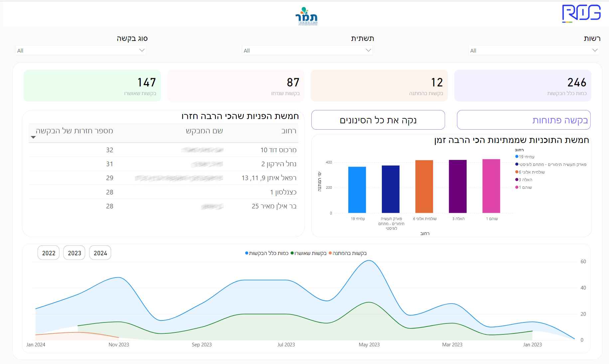
Task: Sort by שם המבקש column header
Action: (x=204, y=131)
